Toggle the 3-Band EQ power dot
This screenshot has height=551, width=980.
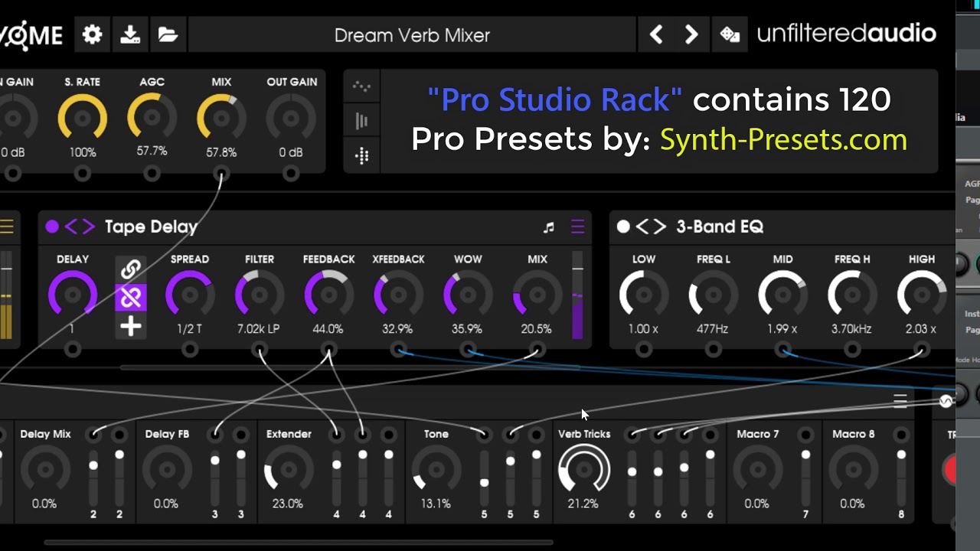[x=623, y=227]
